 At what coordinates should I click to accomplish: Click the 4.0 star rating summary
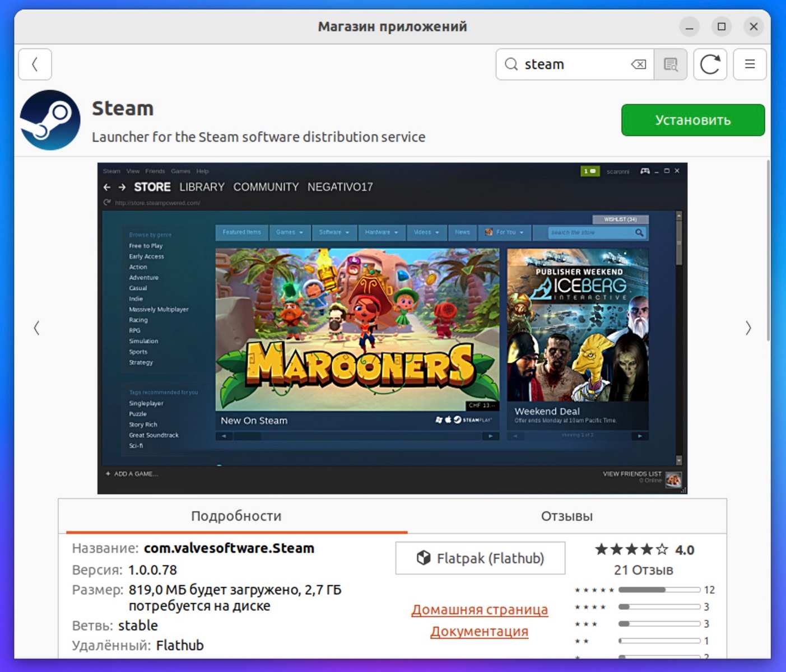[644, 549]
